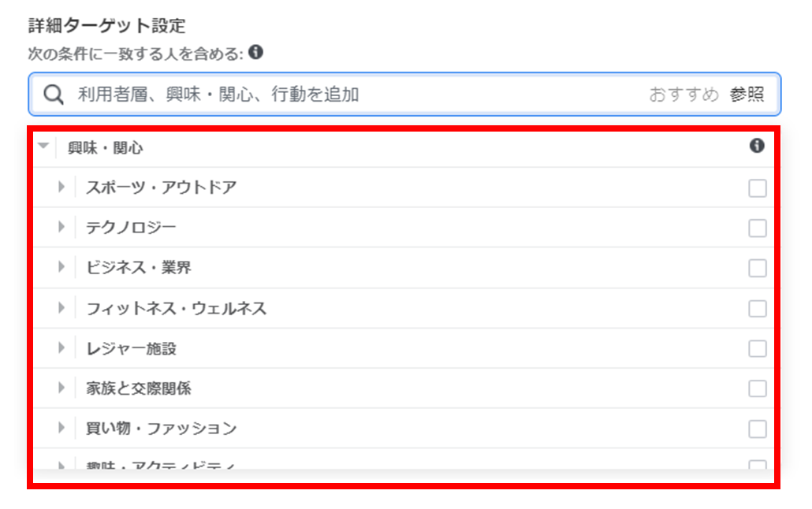Select the レジャー施設 tree item label
Viewport: 812px width, 509px height.
(x=131, y=348)
